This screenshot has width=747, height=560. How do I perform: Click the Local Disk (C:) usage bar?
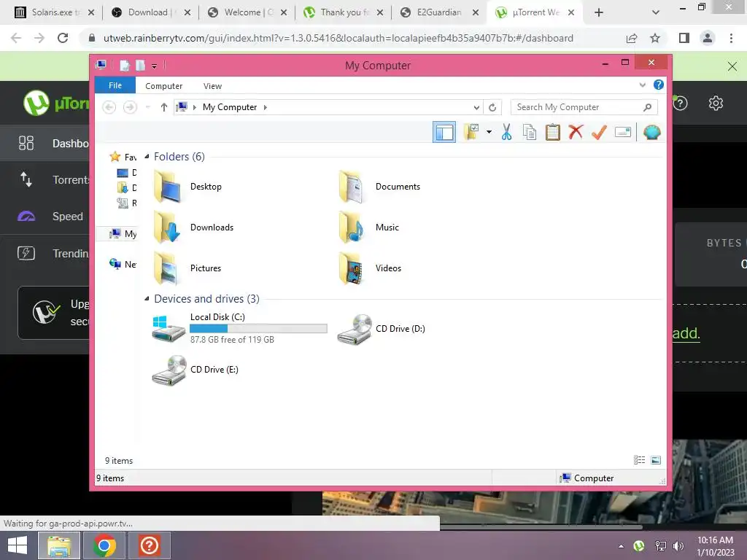pos(258,328)
